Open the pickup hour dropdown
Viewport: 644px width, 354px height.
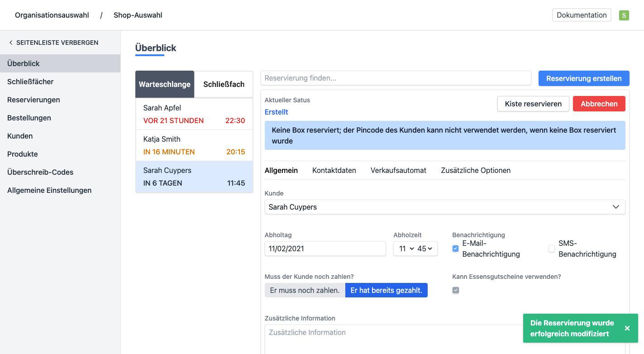click(x=406, y=249)
